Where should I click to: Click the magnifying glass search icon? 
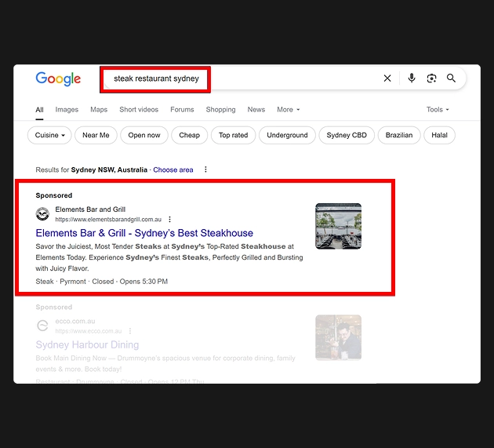452,78
